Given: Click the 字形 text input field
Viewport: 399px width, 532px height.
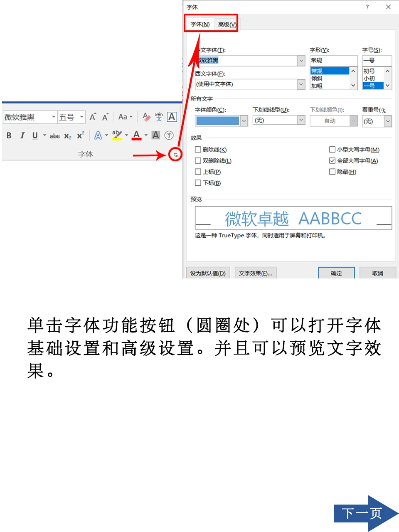Looking at the screenshot, I should click(333, 60).
